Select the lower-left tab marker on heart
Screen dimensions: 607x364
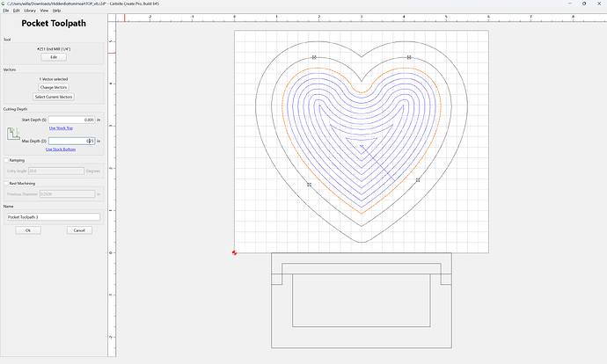pyautogui.click(x=309, y=185)
